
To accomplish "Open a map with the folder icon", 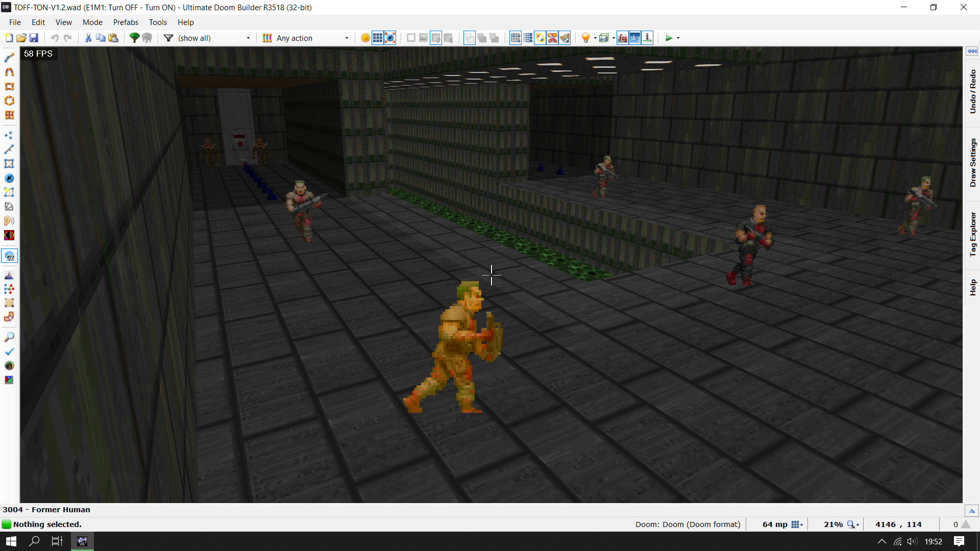I will click(x=21, y=38).
